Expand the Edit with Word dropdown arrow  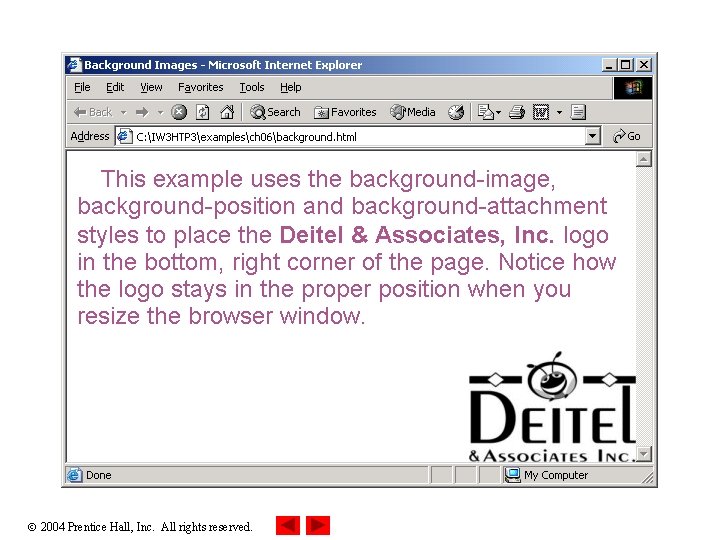click(559, 112)
